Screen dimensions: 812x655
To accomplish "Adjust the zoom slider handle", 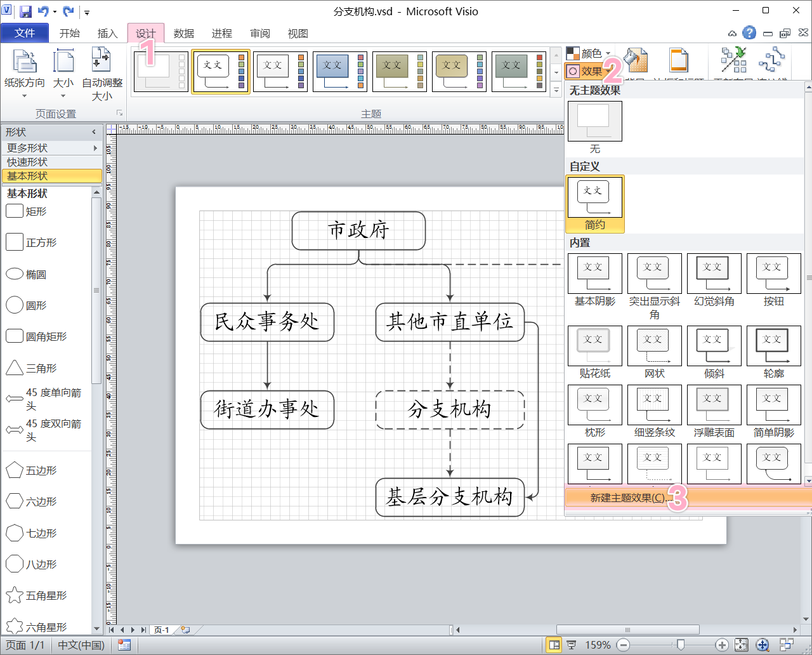I will click(x=681, y=645).
